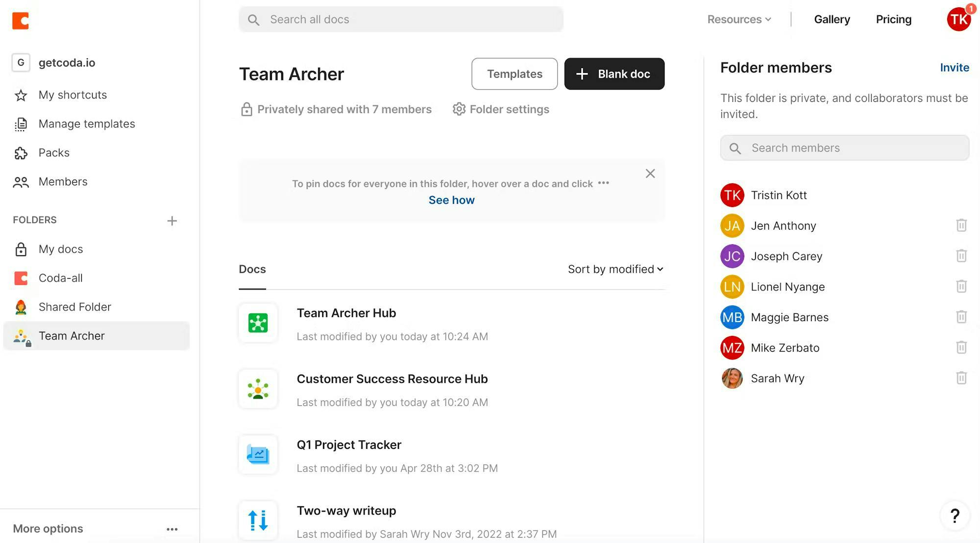Click the magnifier icon in Search members

(x=735, y=148)
